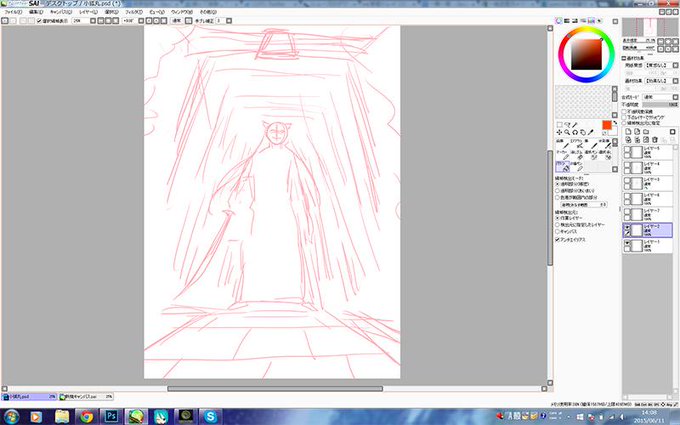The height and width of the screenshot is (425, 680).
Task: Select the eyedropper tool
Action: (x=591, y=132)
